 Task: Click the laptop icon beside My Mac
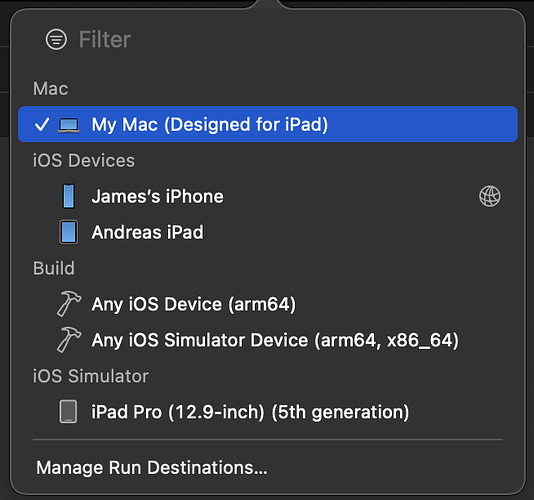pyautogui.click(x=68, y=125)
